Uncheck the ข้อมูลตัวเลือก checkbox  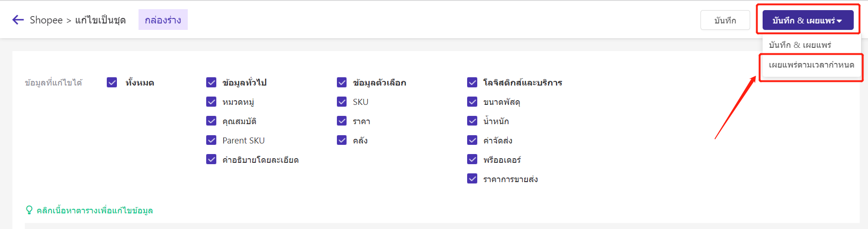(341, 82)
